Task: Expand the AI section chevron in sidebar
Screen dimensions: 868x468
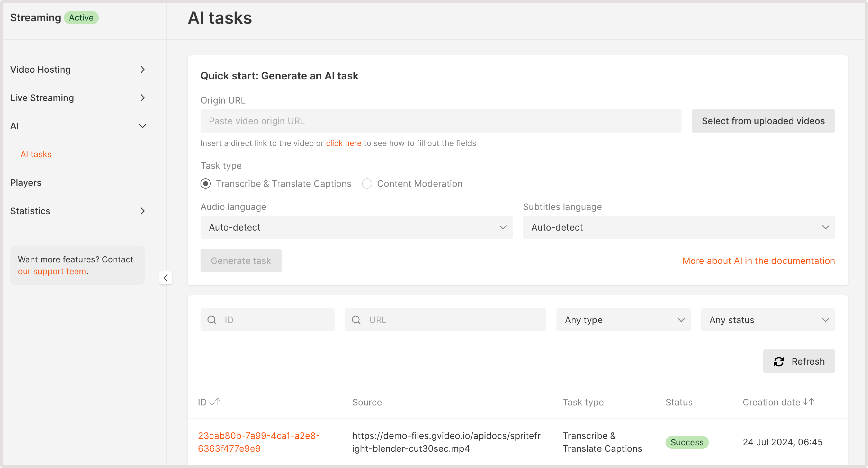Action: point(142,126)
